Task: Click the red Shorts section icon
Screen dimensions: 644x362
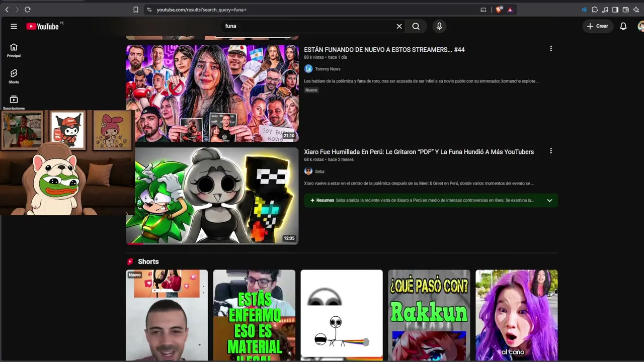Action: [x=130, y=261]
